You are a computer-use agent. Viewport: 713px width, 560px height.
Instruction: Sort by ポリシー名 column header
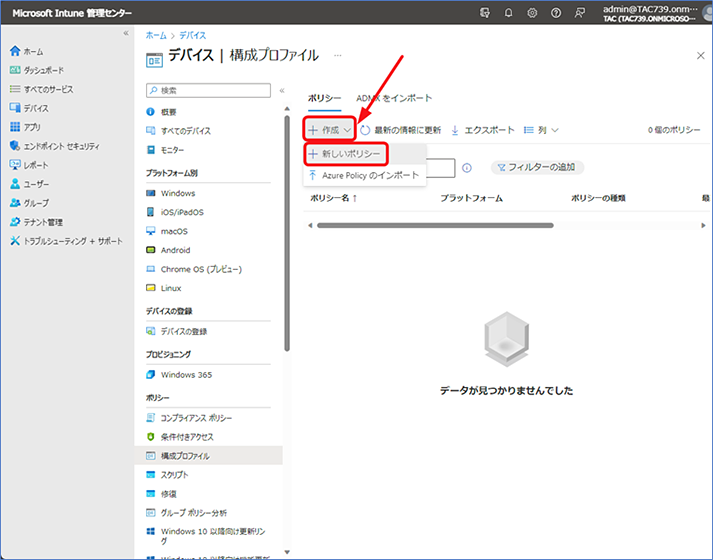point(334,198)
